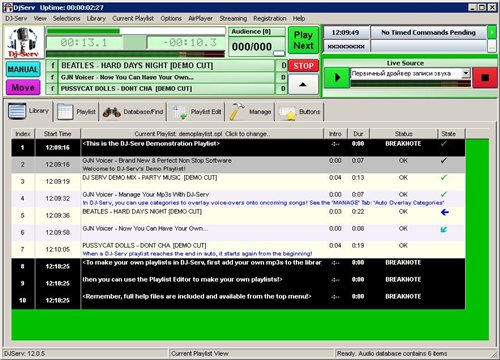Click the elapsed time 00:13.1 display
Viewport: 500px width, 360px height.
click(84, 43)
